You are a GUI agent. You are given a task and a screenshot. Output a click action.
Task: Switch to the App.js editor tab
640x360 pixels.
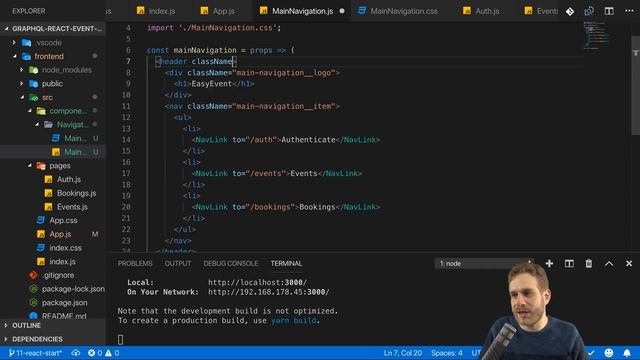point(218,11)
